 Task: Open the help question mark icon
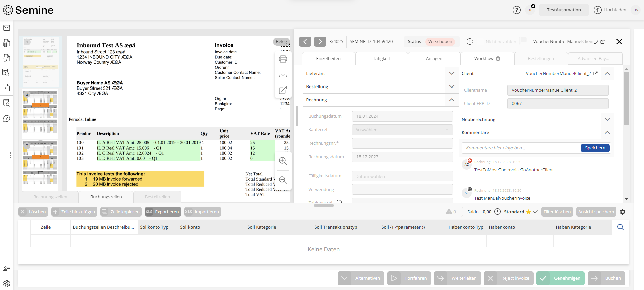coord(516,10)
